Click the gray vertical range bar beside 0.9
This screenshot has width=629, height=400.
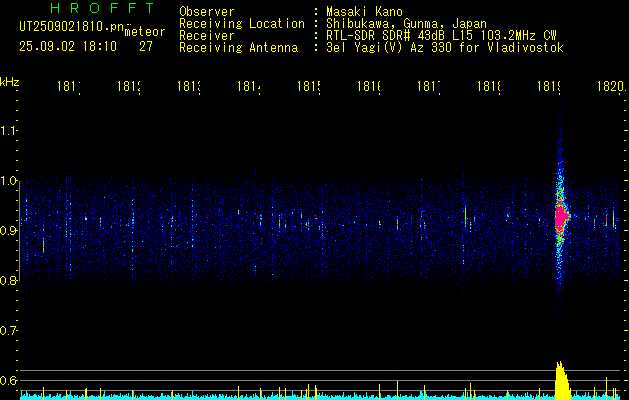pos(20,231)
